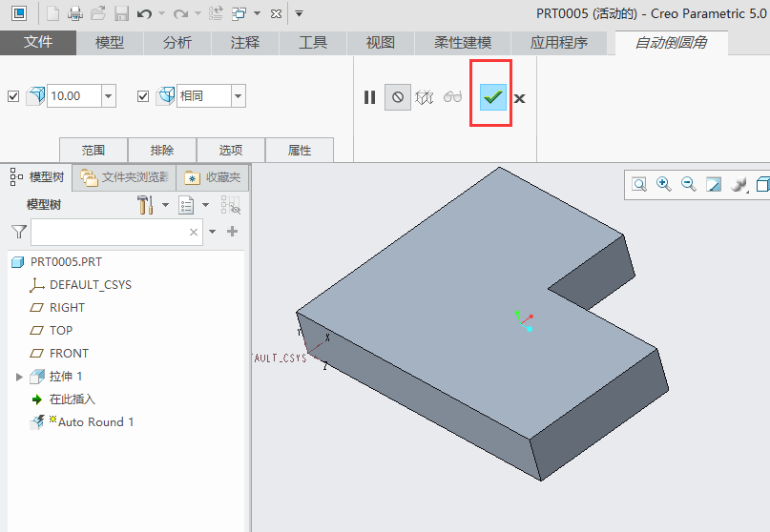
Task: Select Auto Round 1 in model tree
Action: [95, 421]
